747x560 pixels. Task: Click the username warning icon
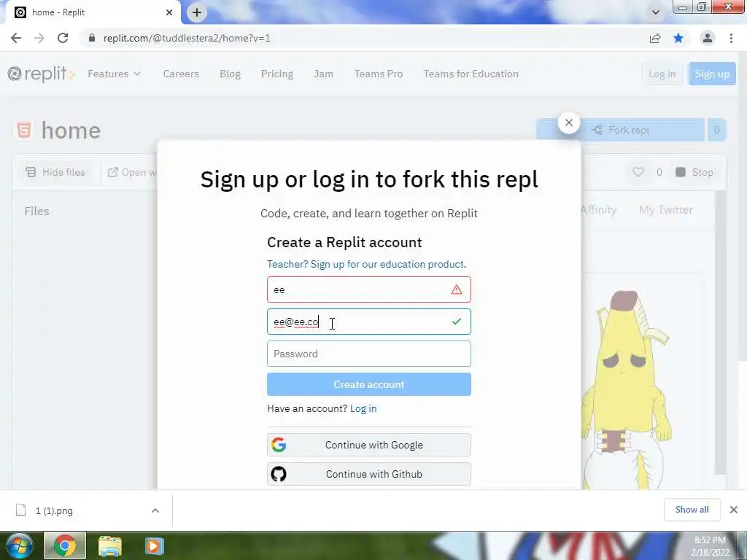457,289
